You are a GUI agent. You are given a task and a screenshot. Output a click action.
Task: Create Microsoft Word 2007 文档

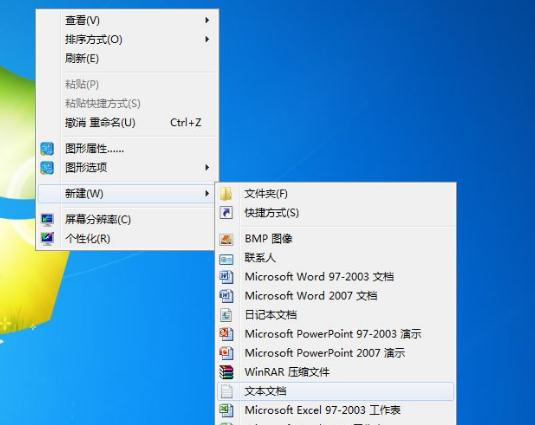[x=336, y=296]
